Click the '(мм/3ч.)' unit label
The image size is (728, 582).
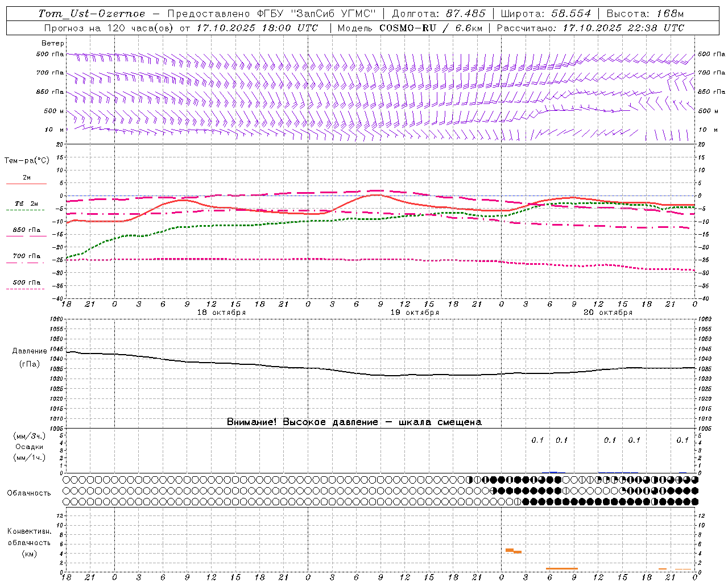[x=29, y=436]
